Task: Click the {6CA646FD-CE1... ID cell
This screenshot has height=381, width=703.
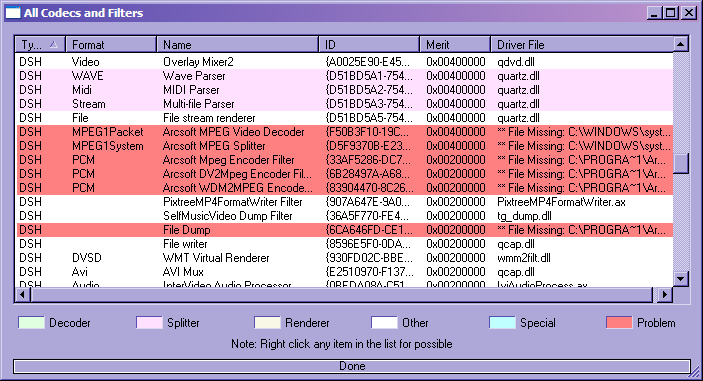Action: tap(369, 230)
